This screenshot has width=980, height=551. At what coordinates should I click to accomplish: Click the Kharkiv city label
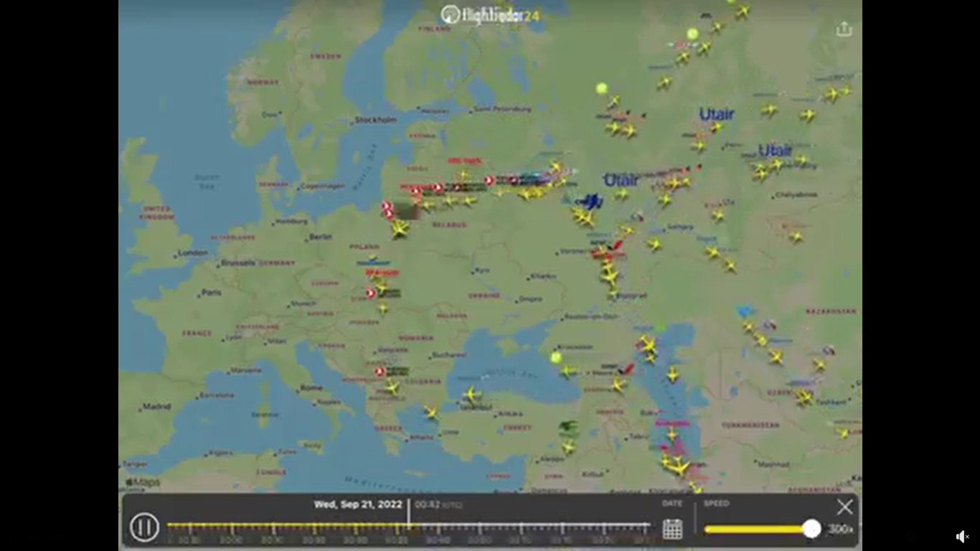tap(543, 275)
